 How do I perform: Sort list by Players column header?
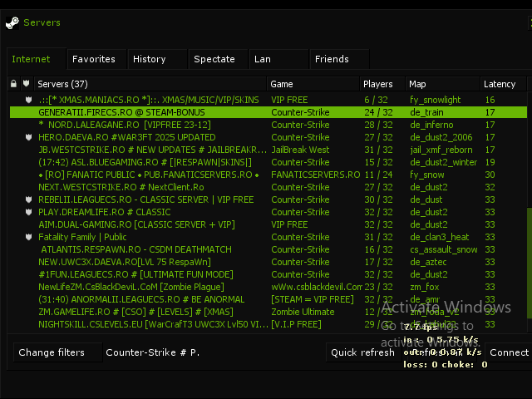(x=382, y=84)
